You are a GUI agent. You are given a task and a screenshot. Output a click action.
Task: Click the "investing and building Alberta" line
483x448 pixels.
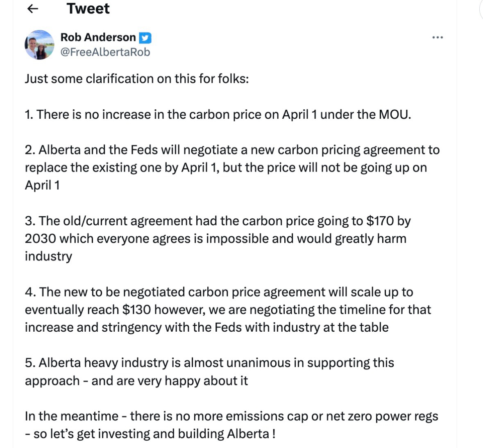(x=150, y=434)
